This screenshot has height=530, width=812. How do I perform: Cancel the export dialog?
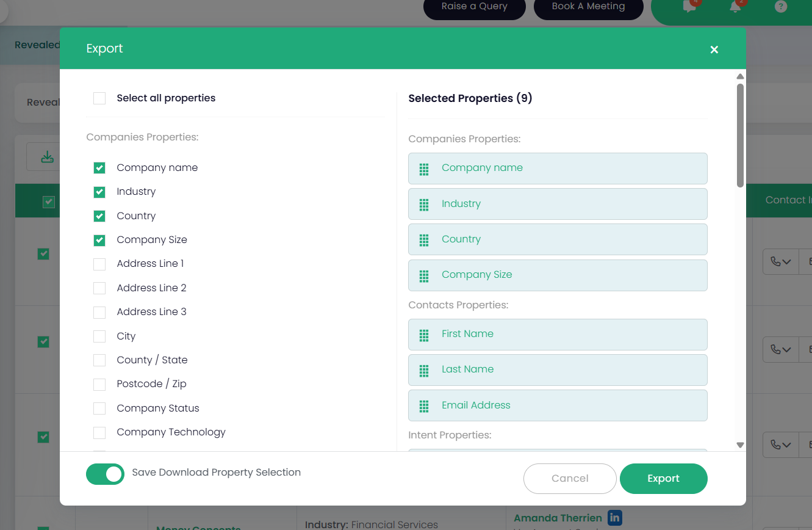click(x=570, y=479)
